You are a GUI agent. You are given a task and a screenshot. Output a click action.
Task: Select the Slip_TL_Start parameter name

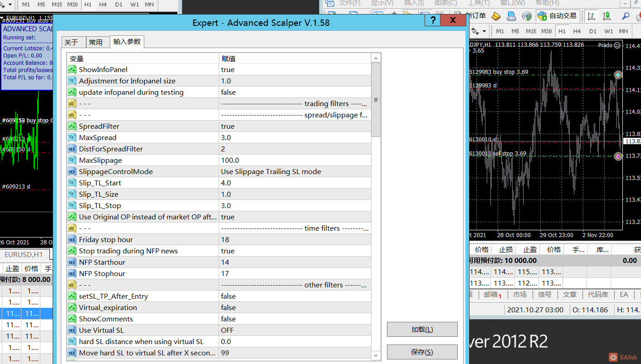tap(100, 183)
